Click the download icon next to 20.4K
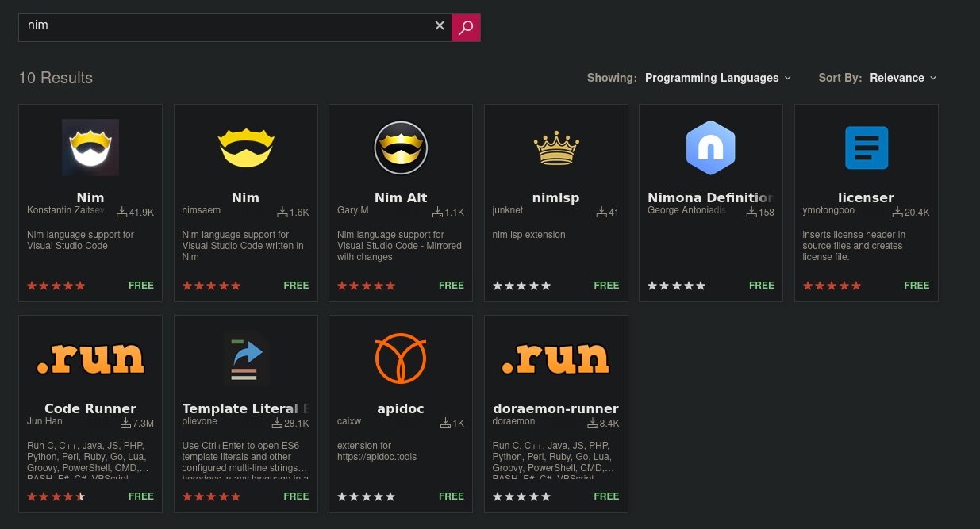Screen dimensions: 980x529 (898, 213)
